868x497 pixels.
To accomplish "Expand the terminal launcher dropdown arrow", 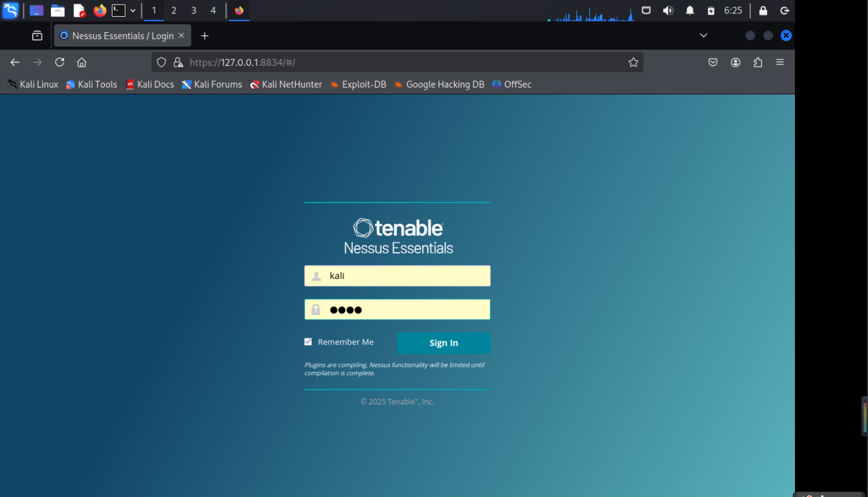I will click(133, 11).
